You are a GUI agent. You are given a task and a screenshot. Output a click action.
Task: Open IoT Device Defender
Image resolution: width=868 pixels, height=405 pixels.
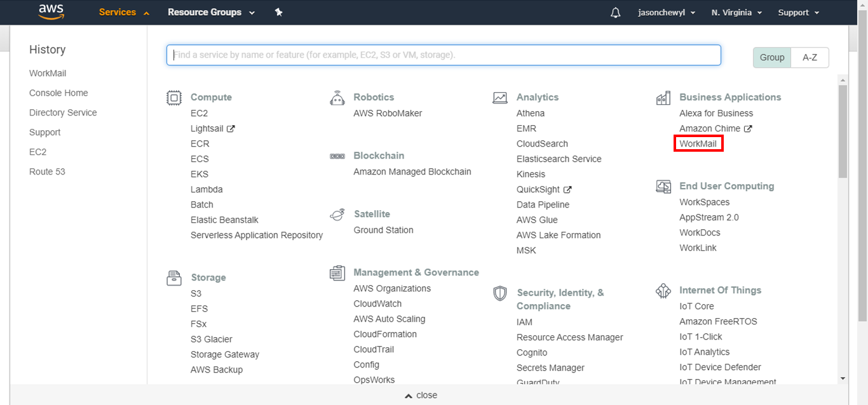[x=720, y=368]
